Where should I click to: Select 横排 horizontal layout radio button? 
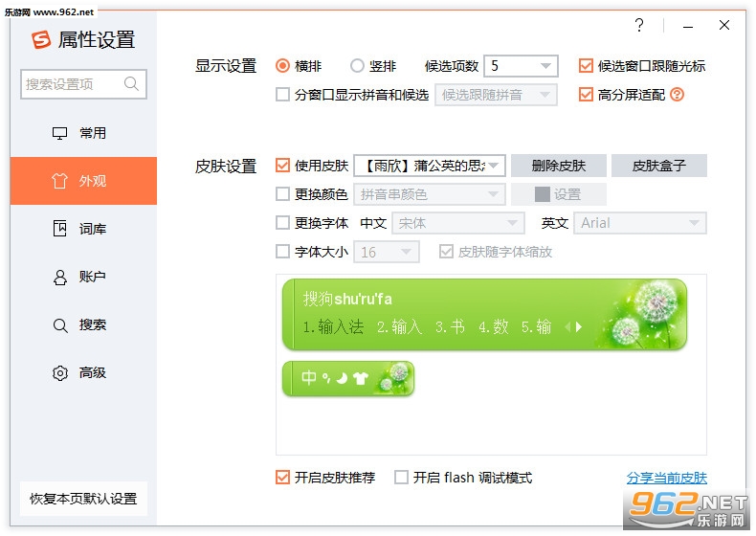[x=282, y=66]
